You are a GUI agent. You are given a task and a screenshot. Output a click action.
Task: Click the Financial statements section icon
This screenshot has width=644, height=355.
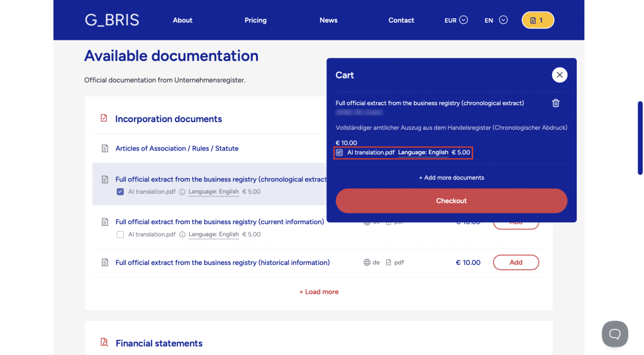pos(104,342)
